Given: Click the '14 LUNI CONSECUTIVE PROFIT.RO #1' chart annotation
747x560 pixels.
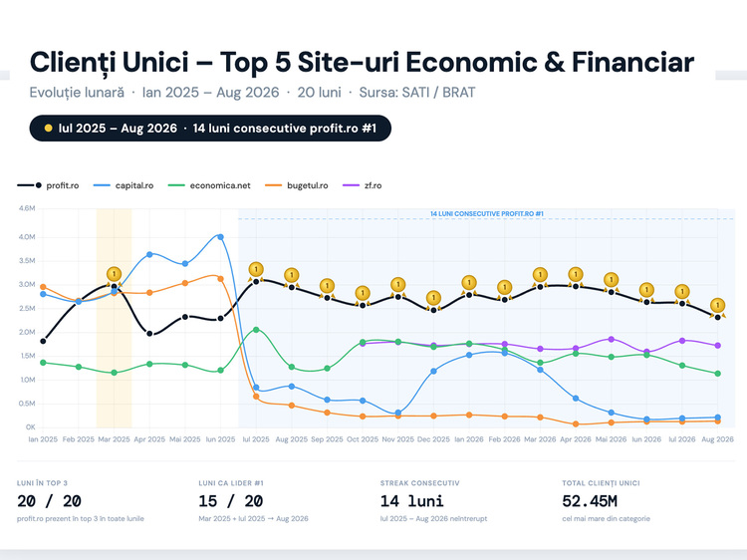Looking at the screenshot, I should [487, 214].
